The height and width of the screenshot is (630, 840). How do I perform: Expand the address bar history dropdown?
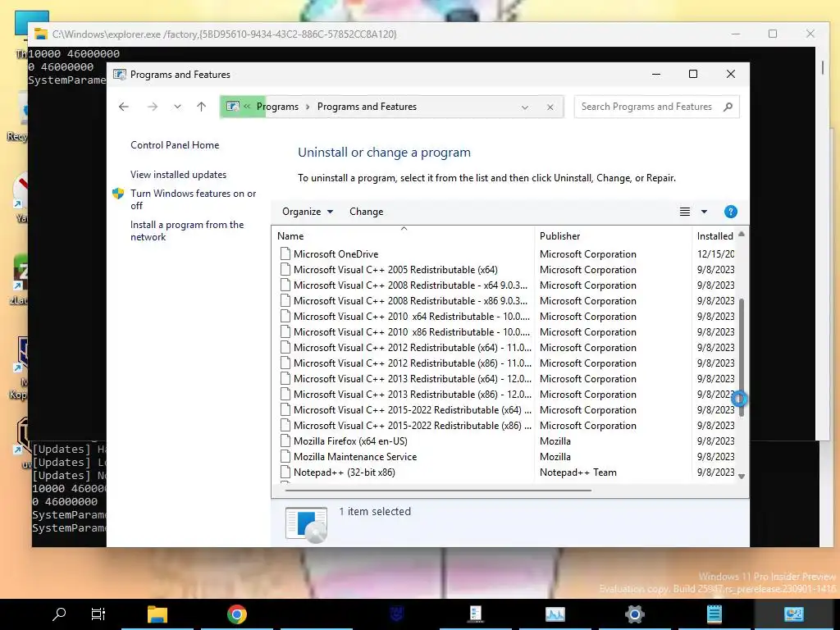[x=525, y=107]
